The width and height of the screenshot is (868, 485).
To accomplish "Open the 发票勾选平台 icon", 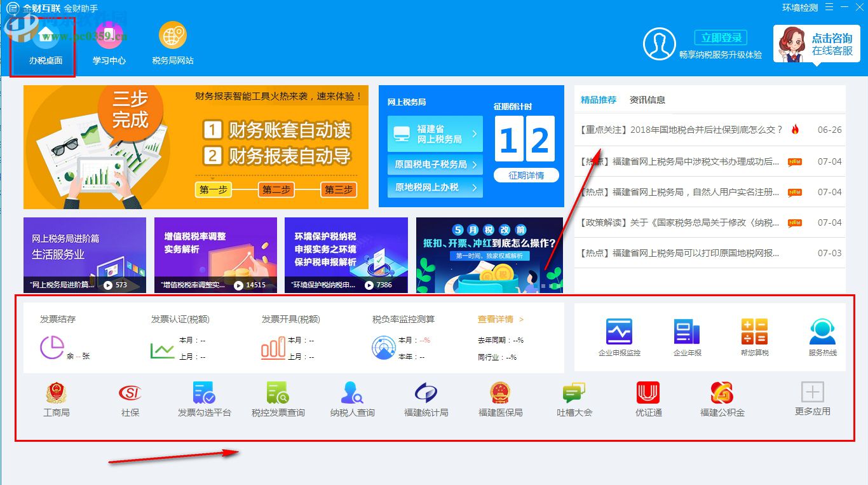I will click(205, 393).
